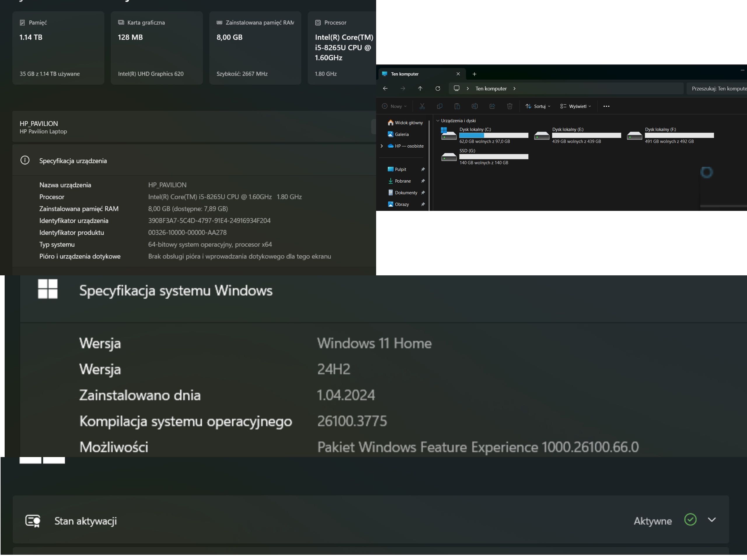Screen dimensions: 747x560
Task: Click the C: drive usage bar
Action: [494, 135]
